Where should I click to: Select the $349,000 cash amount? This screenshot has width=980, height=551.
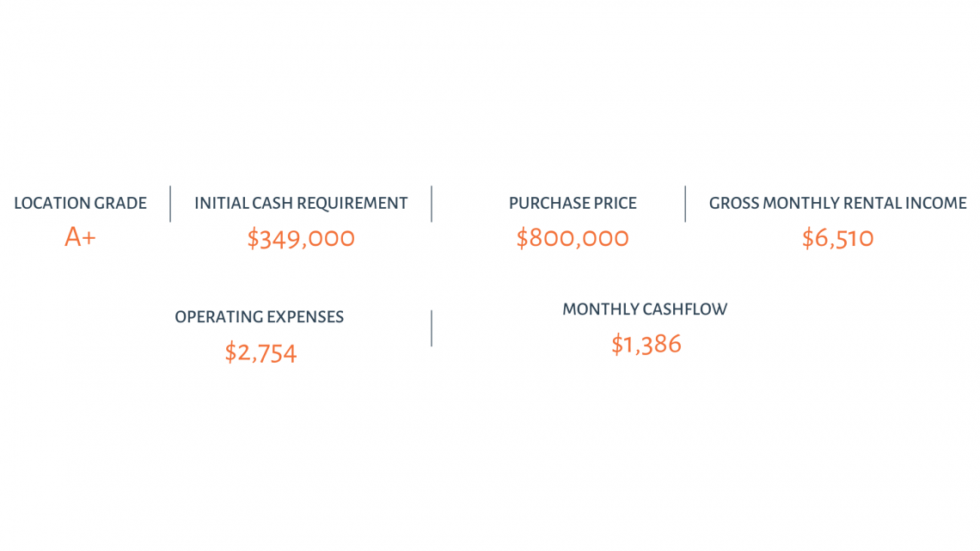[301, 238]
